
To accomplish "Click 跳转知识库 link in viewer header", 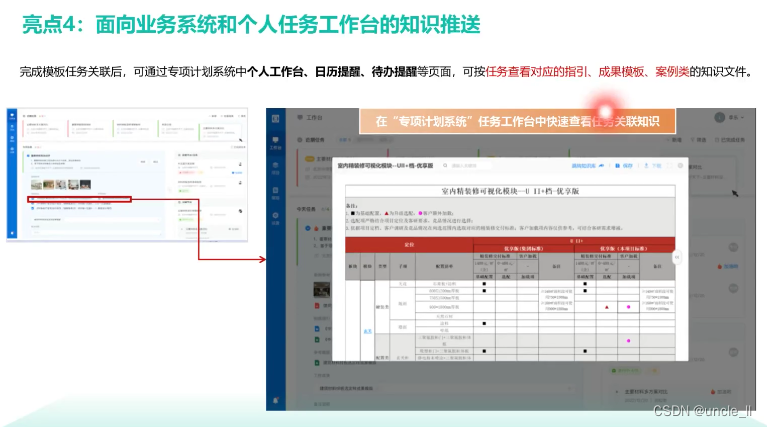I will pyautogui.click(x=587, y=166).
